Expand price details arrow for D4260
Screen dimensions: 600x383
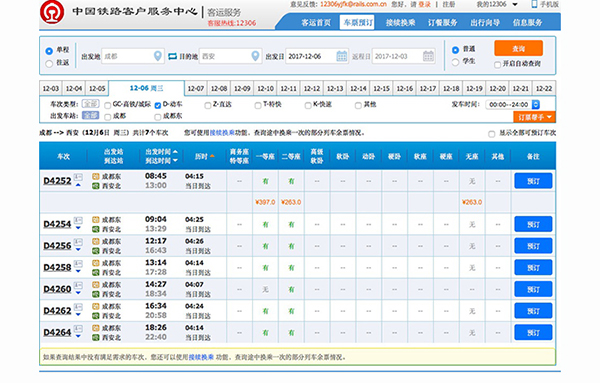point(78,293)
